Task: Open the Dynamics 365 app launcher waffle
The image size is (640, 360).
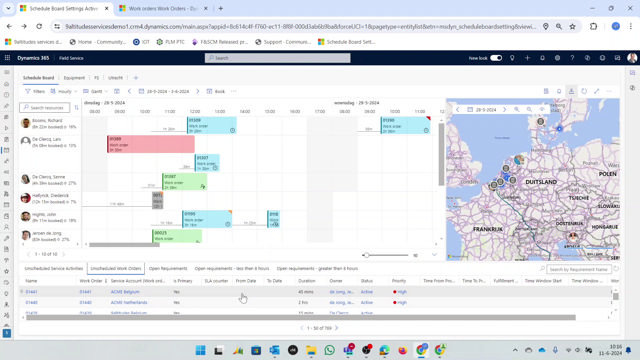Action: tap(7, 58)
